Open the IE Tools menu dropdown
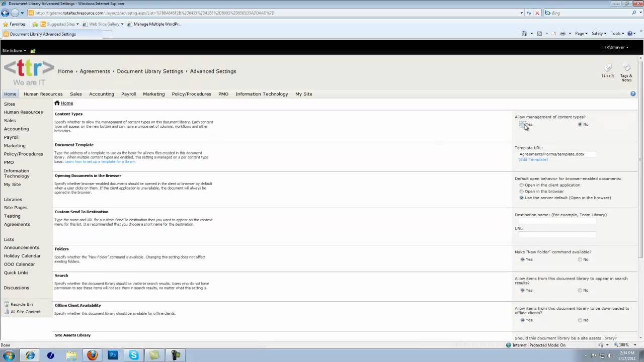 (617, 34)
